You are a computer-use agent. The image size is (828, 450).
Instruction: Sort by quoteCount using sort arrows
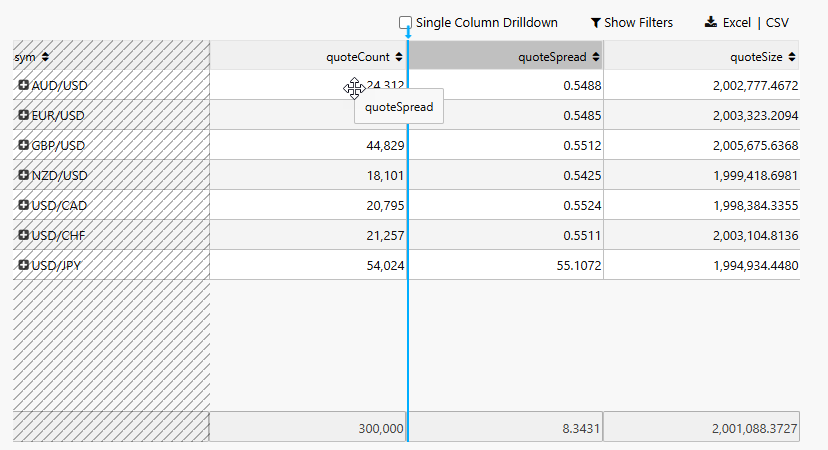399,57
